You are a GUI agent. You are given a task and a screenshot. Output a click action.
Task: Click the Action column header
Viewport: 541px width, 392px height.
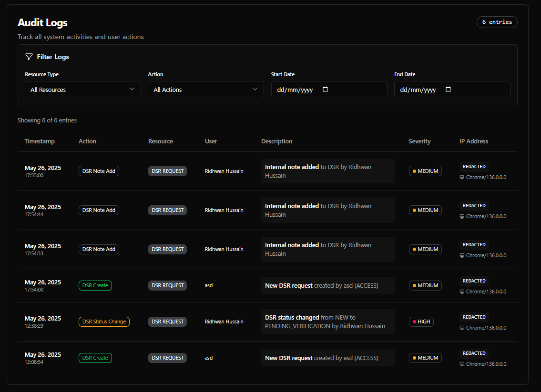pos(87,141)
